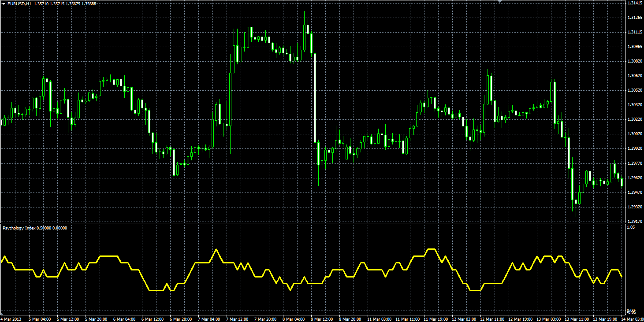Click the 1.31115 price axis label
Image resolution: width=644 pixels, height=322 pixels.
pos(635,32)
